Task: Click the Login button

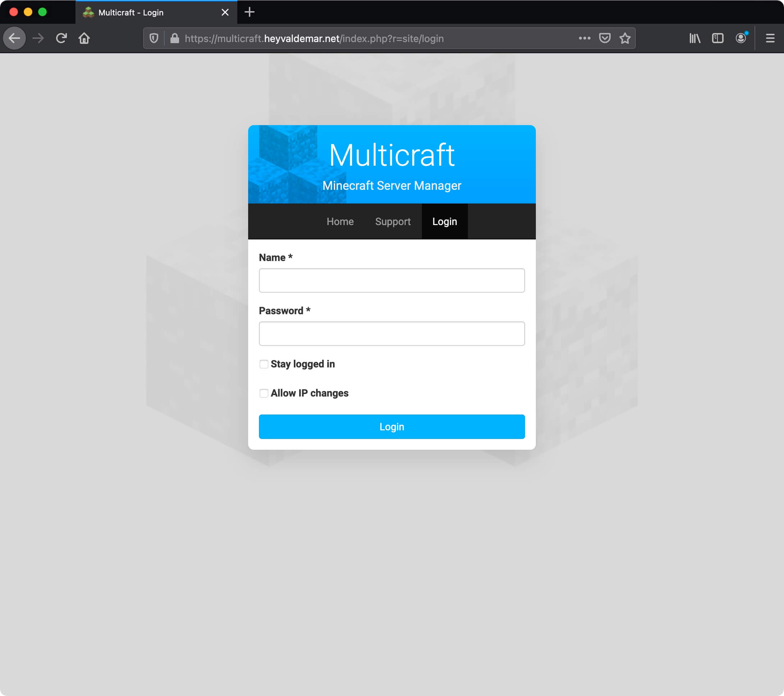Action: [392, 427]
